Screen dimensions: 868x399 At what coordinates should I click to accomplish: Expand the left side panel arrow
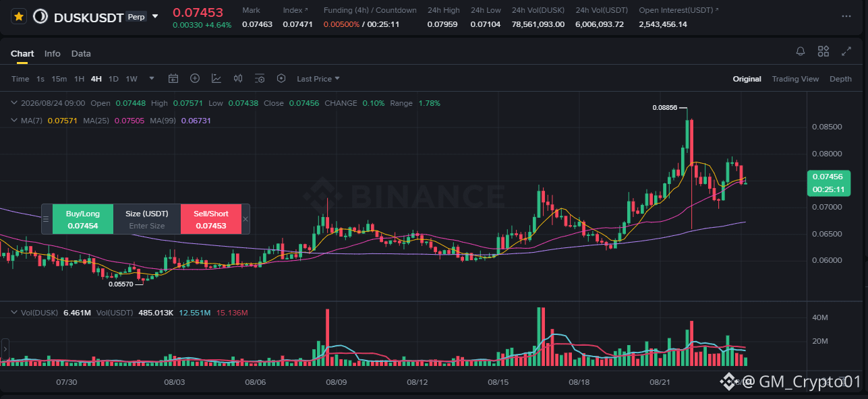point(5,349)
